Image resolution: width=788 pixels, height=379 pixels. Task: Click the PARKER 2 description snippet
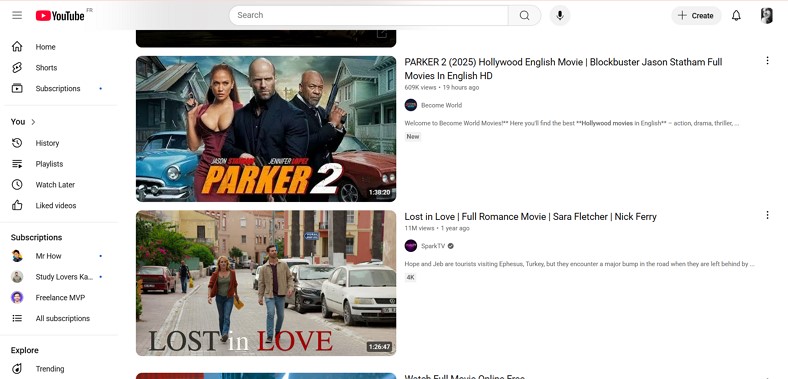click(571, 123)
